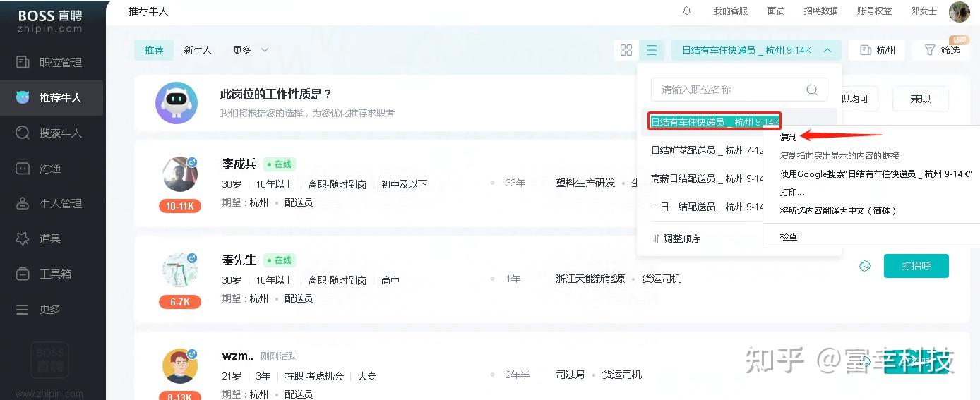Open BOSS直聘 QR box in sidebar
This screenshot has width=980, height=400.
(x=50, y=360)
